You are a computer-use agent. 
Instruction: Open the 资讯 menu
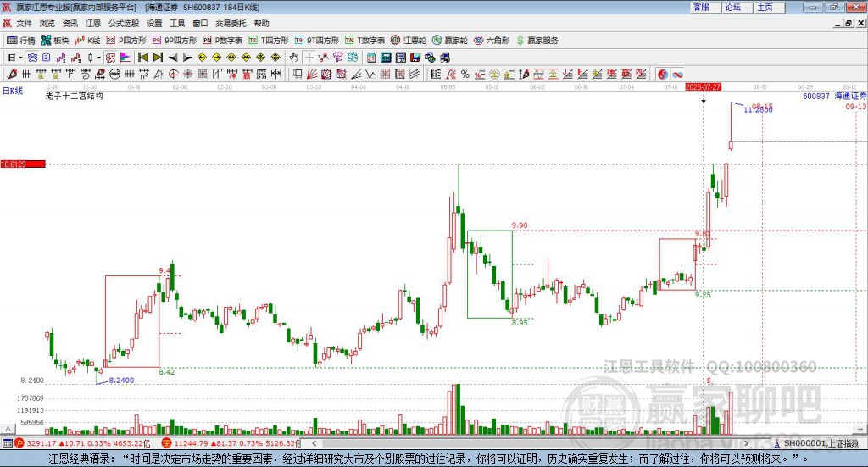(x=70, y=23)
